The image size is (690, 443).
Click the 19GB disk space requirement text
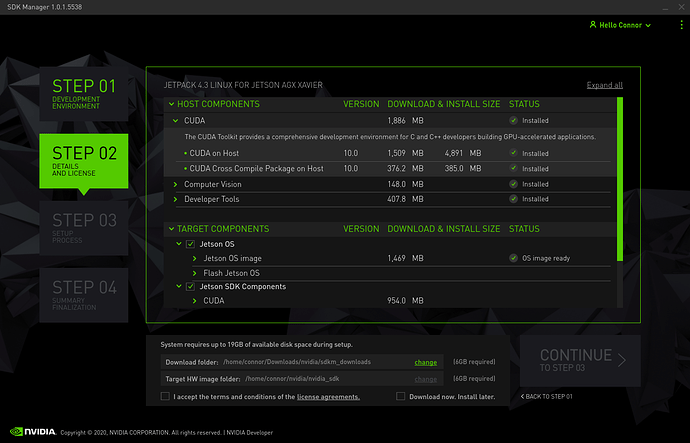click(257, 344)
